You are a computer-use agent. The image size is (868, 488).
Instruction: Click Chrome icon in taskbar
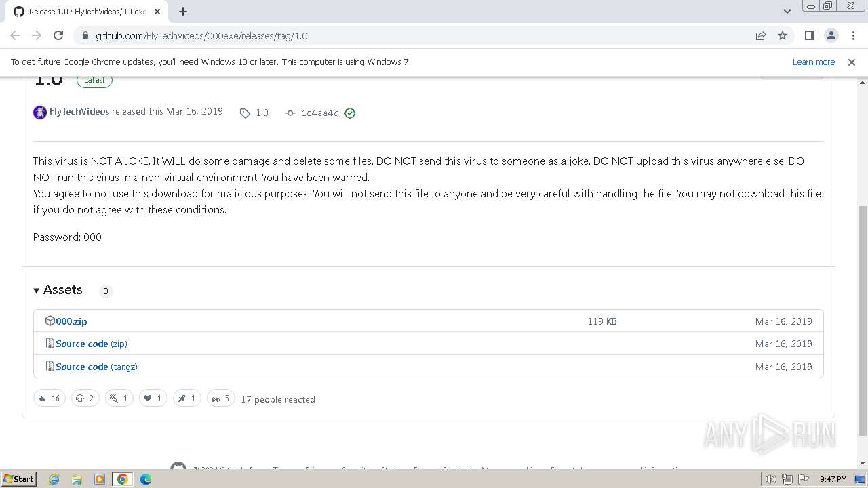[123, 479]
